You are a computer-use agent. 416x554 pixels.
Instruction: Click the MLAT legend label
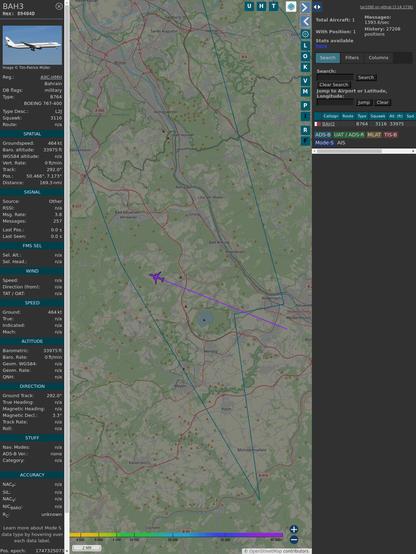click(x=374, y=135)
